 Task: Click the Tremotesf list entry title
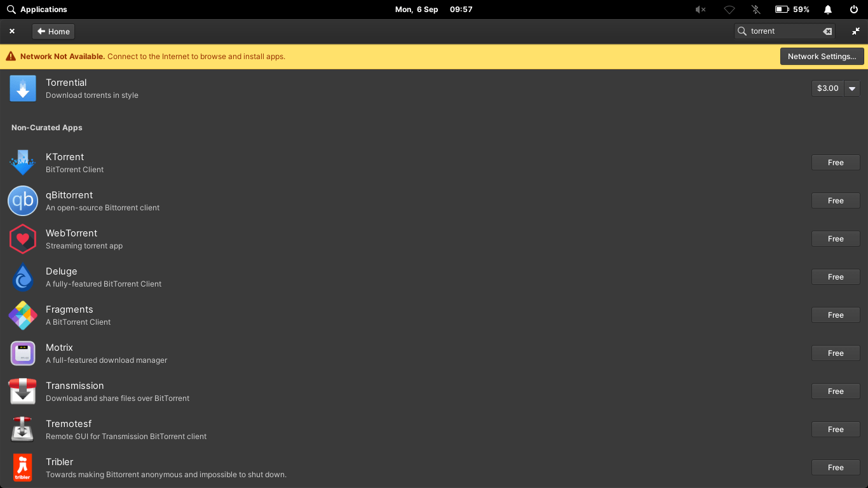[69, 424]
